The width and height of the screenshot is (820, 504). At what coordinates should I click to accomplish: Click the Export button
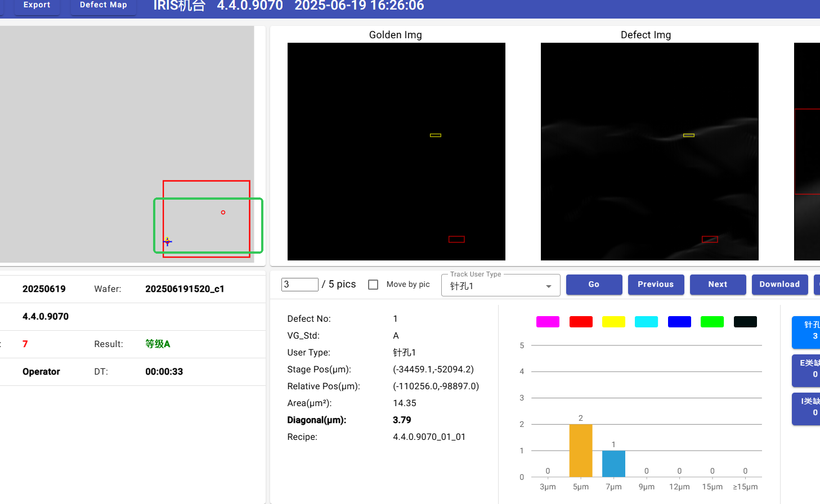pos(37,6)
